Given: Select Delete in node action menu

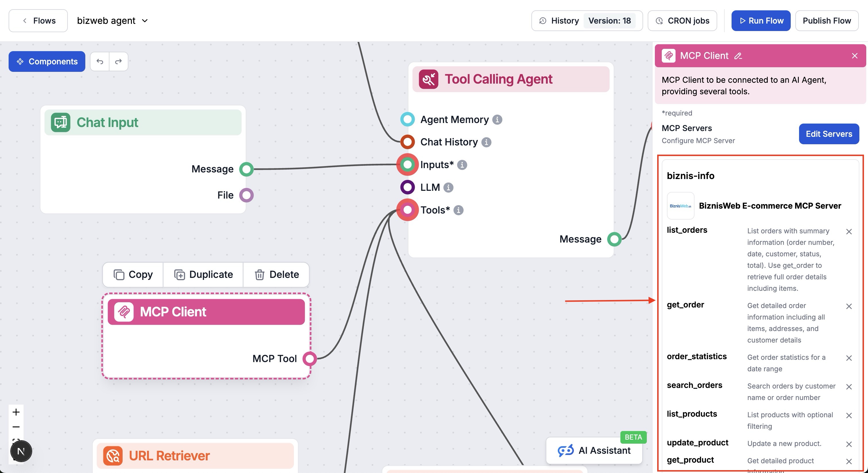Looking at the screenshot, I should [276, 274].
